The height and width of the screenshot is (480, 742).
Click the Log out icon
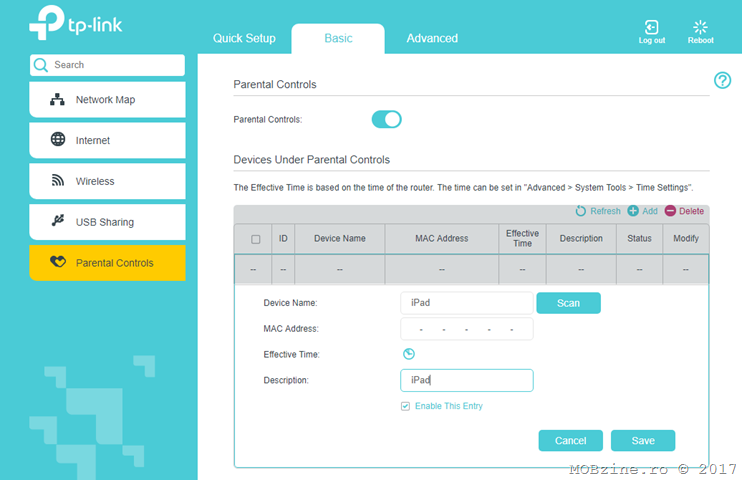click(651, 27)
